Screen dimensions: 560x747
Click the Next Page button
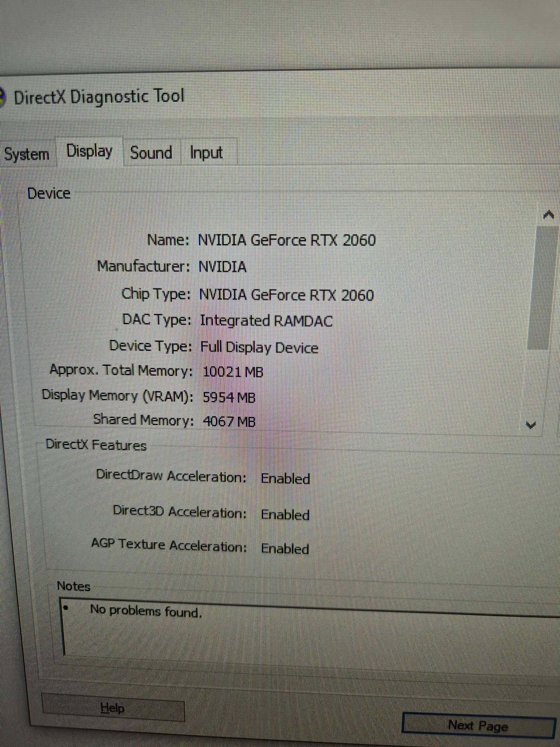(x=478, y=725)
